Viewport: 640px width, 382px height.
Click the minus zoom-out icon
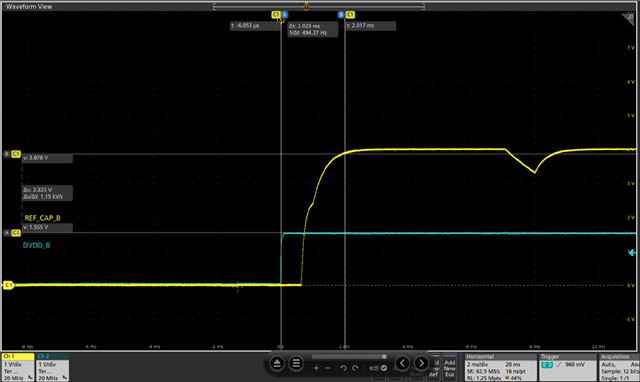327,368
